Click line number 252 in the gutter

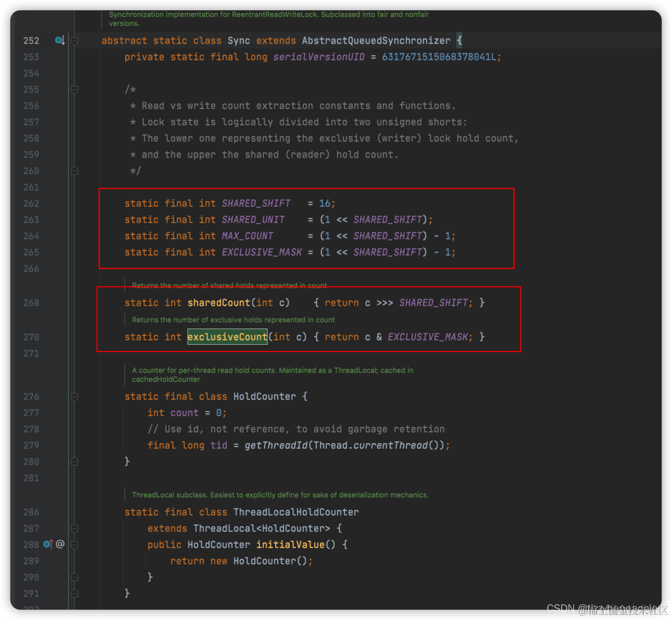(x=31, y=41)
